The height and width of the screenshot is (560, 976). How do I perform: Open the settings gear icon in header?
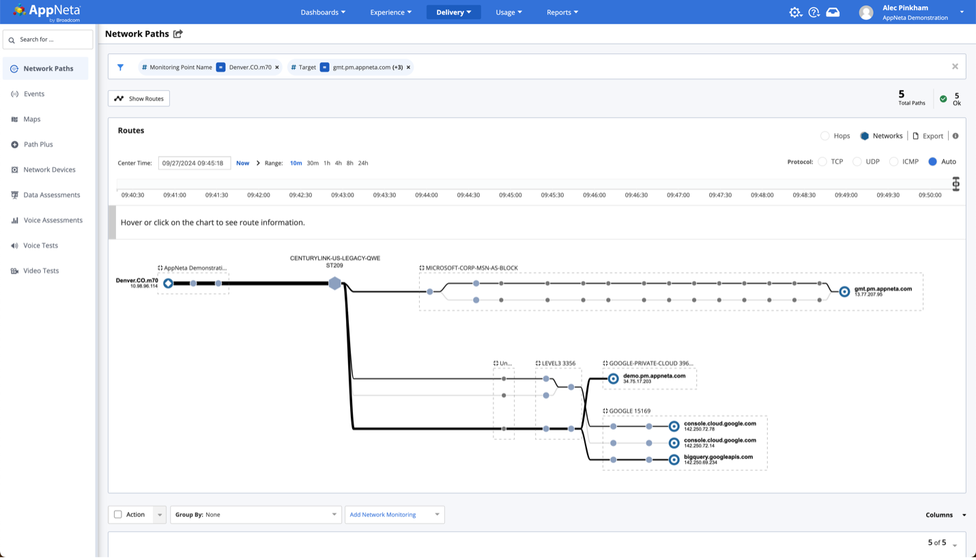pyautogui.click(x=795, y=12)
